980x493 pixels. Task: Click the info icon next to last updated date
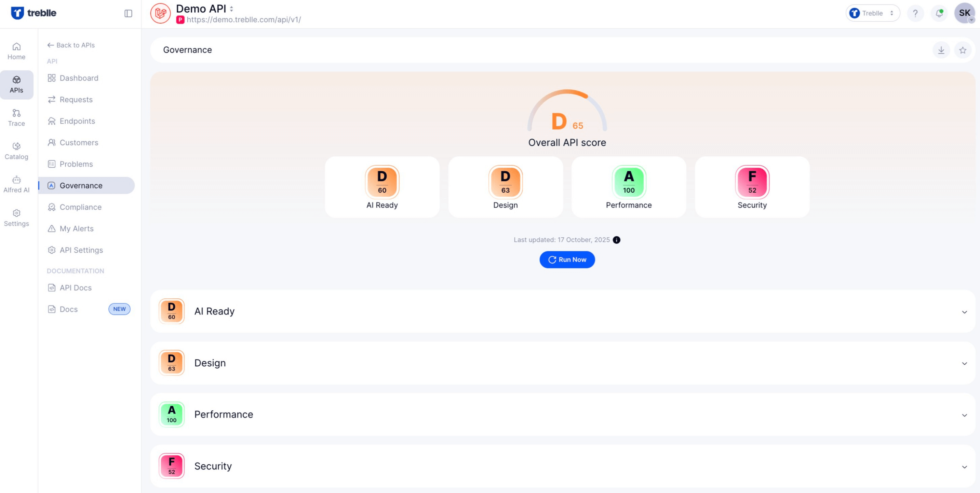(616, 240)
